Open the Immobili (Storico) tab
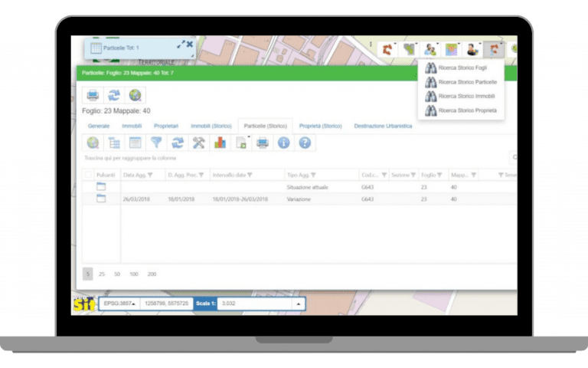Image resolution: width=588 pixels, height=368 pixels. [x=211, y=127]
